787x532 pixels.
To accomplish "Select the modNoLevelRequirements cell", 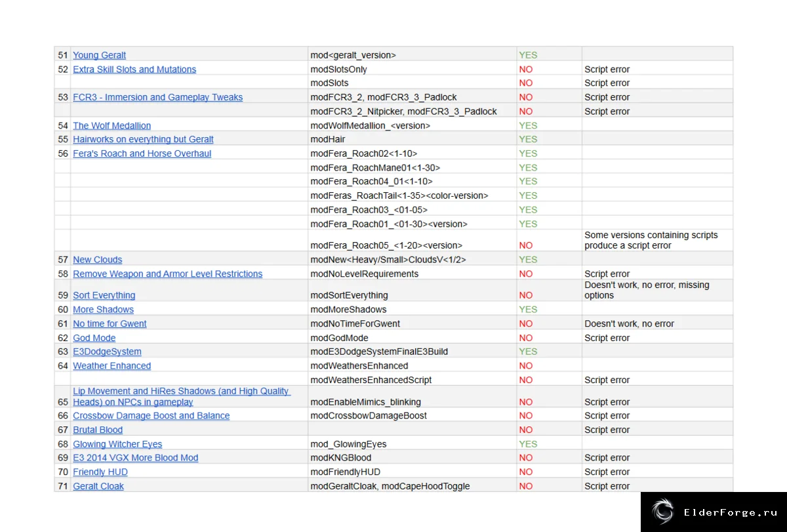I will [412, 274].
